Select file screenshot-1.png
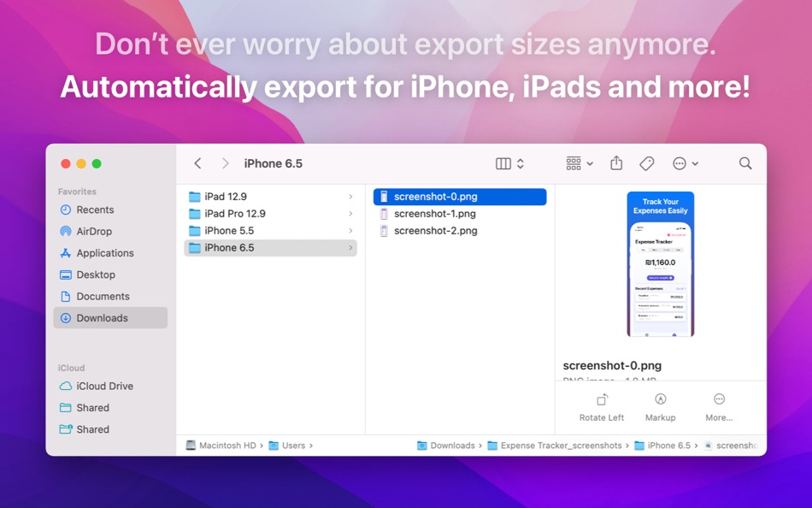The width and height of the screenshot is (812, 508). [460, 214]
